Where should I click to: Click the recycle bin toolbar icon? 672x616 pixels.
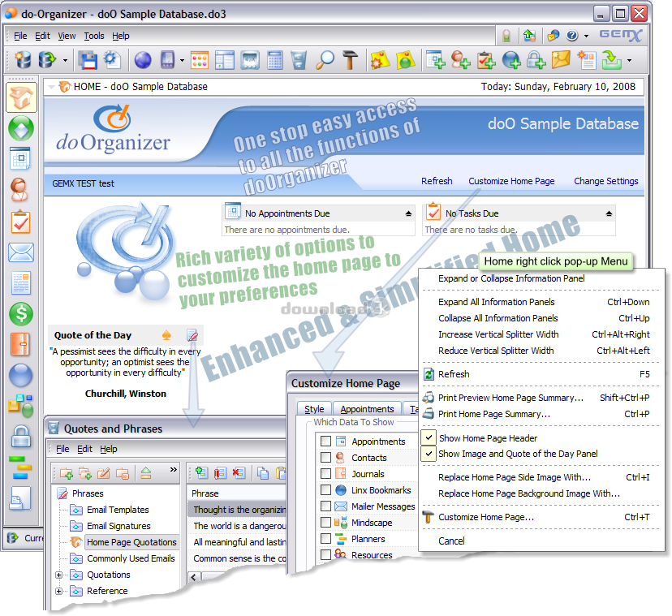[x=299, y=60]
